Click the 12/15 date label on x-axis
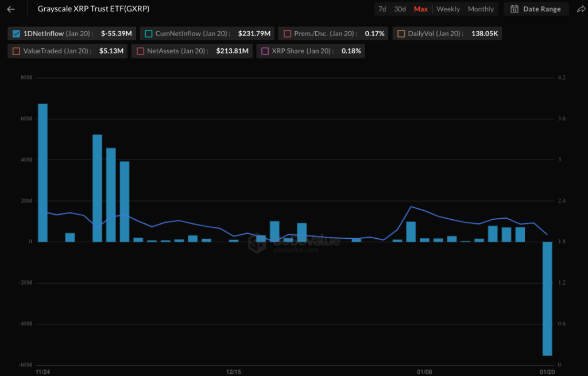The width and height of the screenshot is (588, 376). pos(233,372)
